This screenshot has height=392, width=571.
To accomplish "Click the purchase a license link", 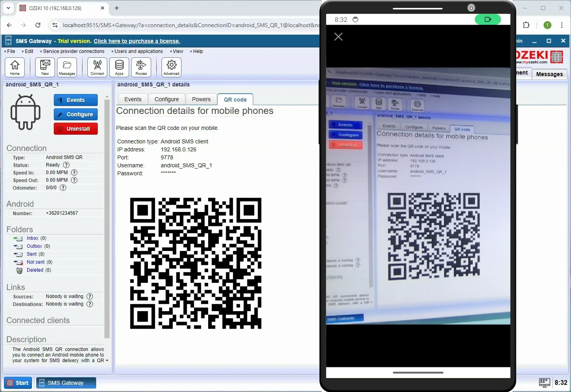I will coord(137,41).
